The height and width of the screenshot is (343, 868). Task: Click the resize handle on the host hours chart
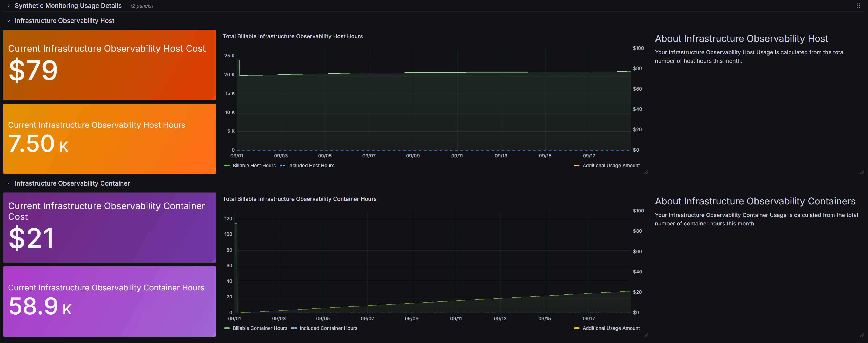tap(646, 172)
